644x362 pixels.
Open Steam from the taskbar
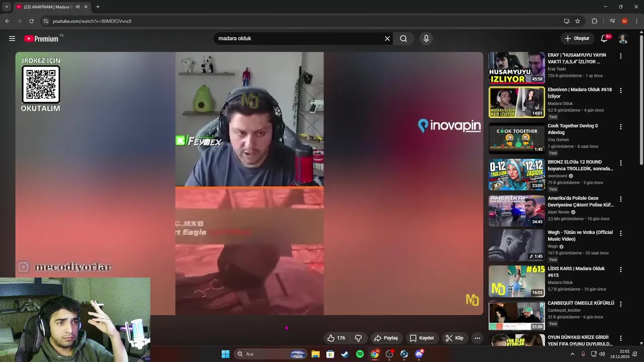(345, 354)
